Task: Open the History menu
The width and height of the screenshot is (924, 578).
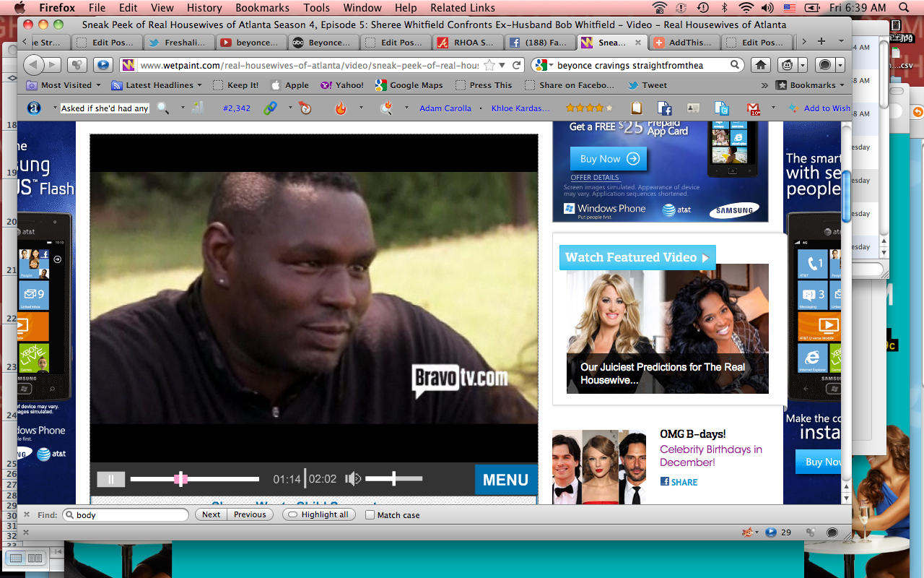Action: pyautogui.click(x=204, y=8)
